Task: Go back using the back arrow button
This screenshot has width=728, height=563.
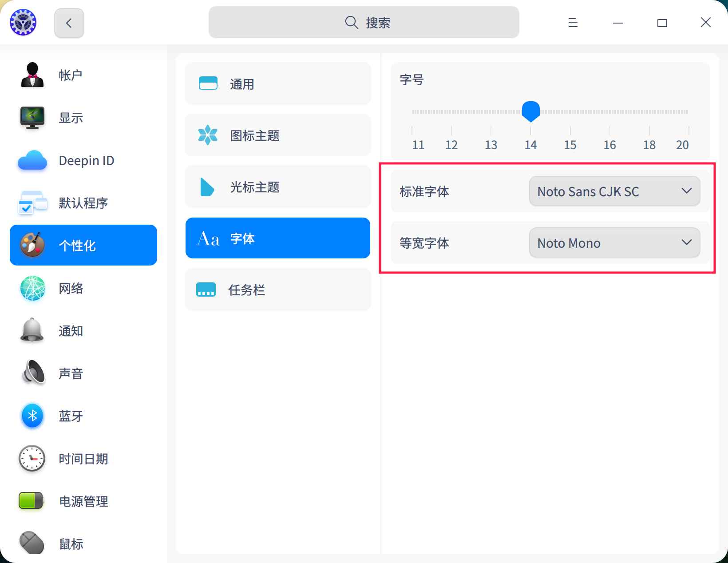Action: (69, 22)
